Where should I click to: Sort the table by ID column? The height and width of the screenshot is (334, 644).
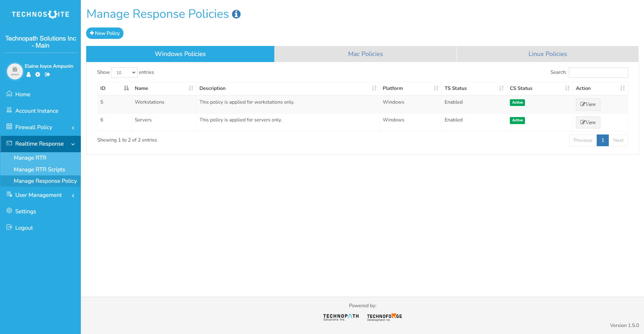(114, 88)
